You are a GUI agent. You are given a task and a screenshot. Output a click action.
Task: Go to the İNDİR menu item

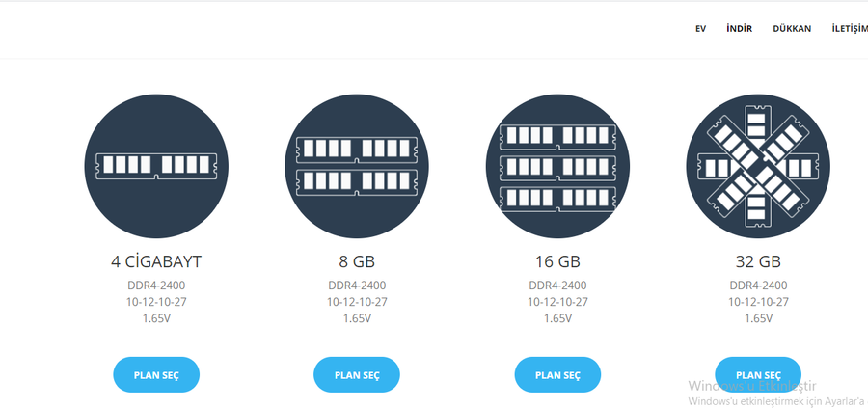click(x=739, y=29)
